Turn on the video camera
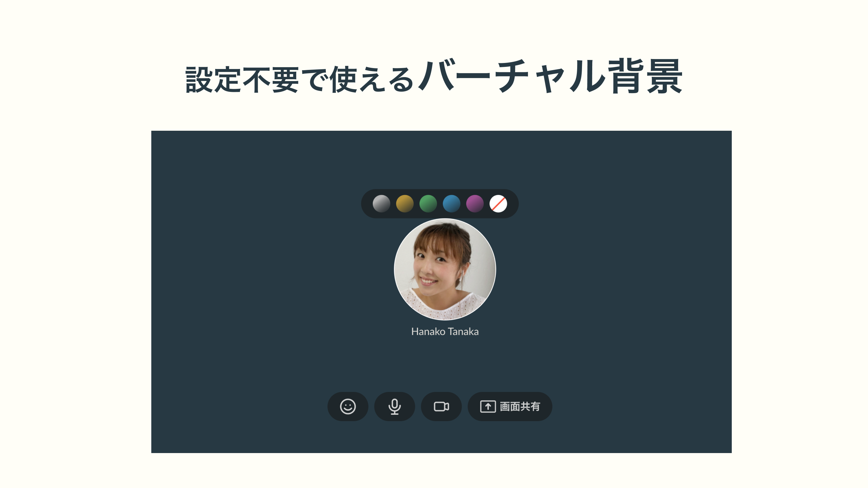The height and width of the screenshot is (488, 868). [442, 406]
